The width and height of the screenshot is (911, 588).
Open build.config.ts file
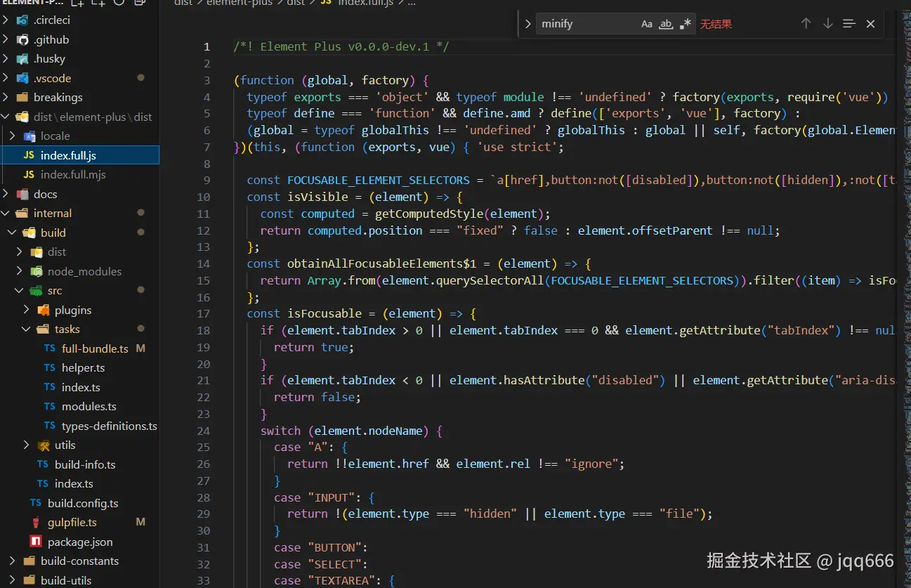pyautogui.click(x=83, y=504)
